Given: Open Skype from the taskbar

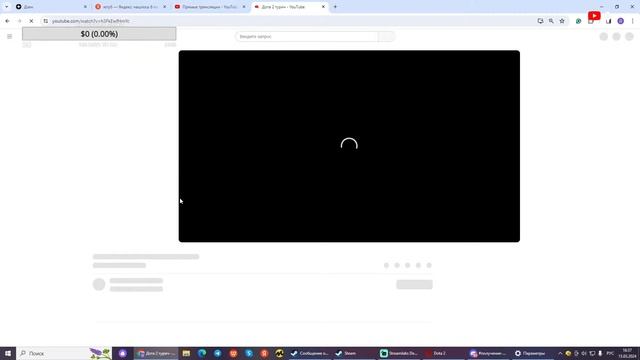Looking at the screenshot, I should (x=249, y=353).
